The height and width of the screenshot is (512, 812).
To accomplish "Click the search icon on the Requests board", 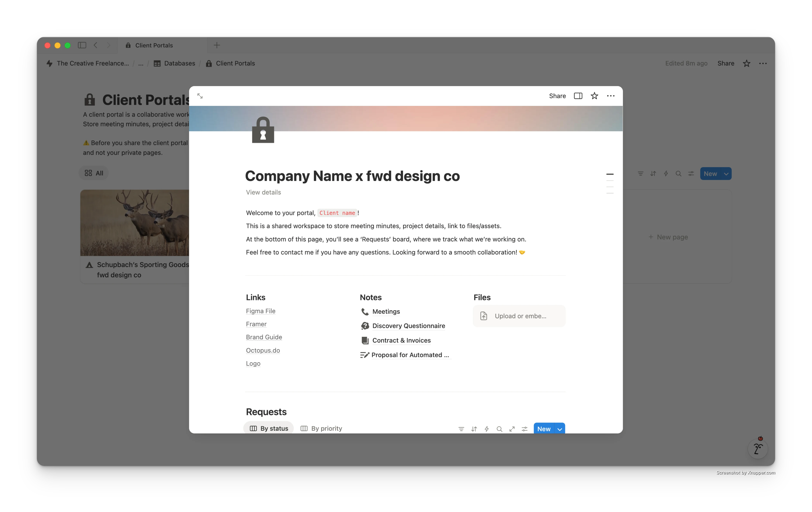I will point(499,429).
